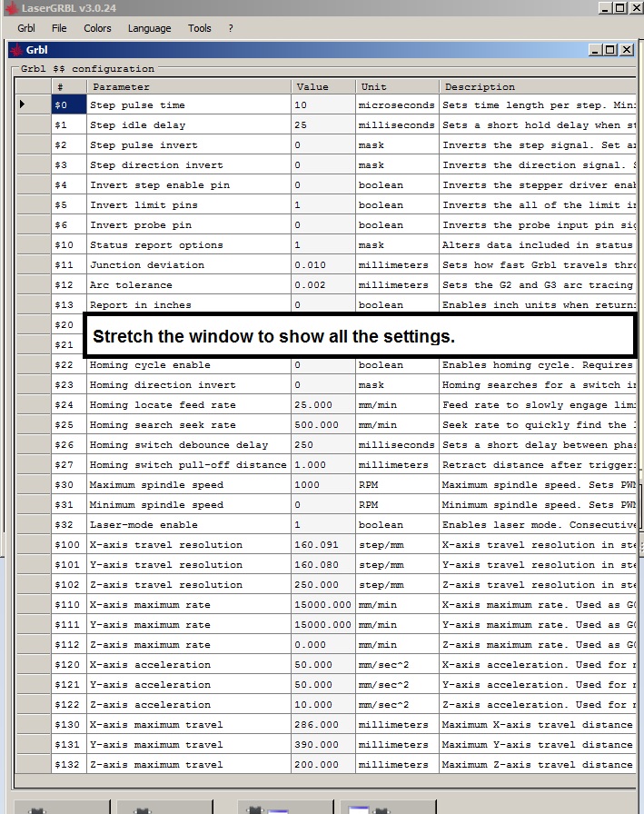Open the Colors menu
Viewport: 644px width, 814px height.
click(x=97, y=28)
